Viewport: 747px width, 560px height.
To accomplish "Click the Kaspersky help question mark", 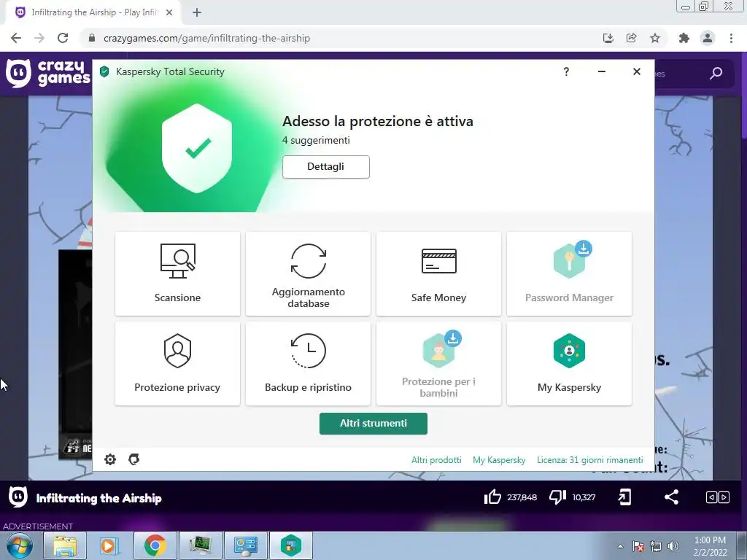I will 566,72.
